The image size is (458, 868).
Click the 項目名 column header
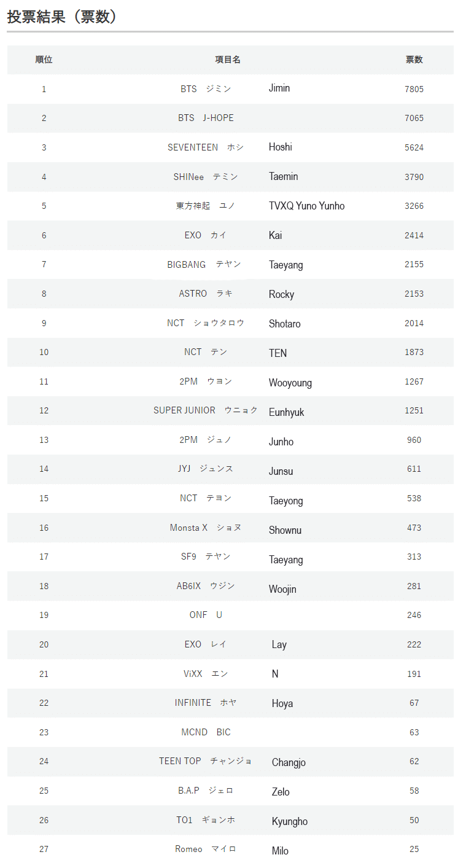[x=227, y=60]
